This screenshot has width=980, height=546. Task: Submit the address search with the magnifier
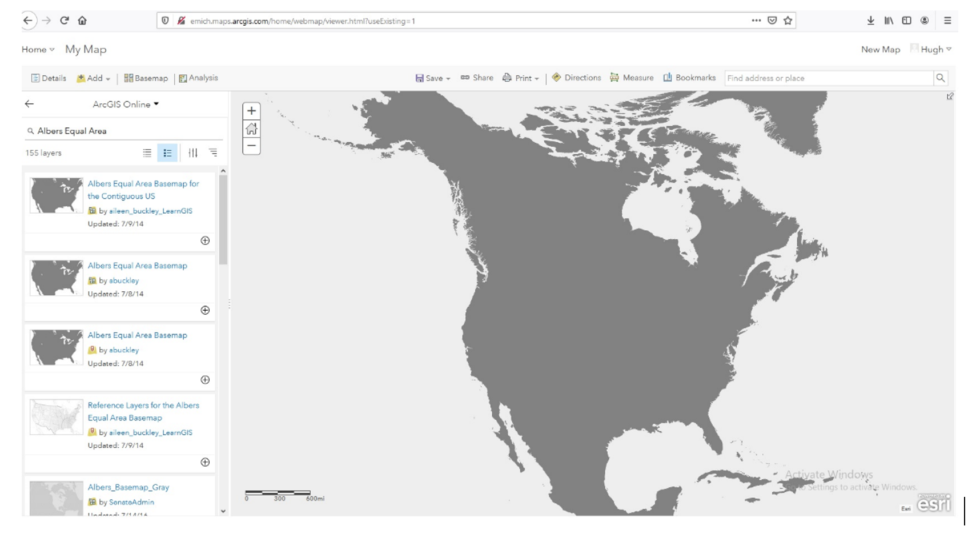click(940, 78)
